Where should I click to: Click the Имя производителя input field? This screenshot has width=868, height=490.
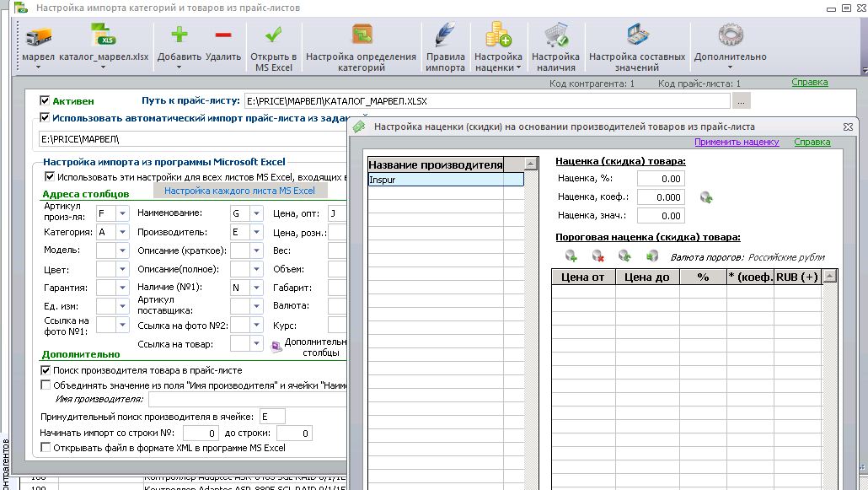tap(248, 399)
